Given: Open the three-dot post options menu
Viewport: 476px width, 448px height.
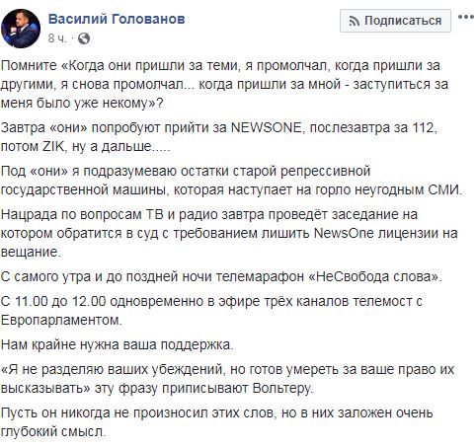Looking at the screenshot, I should pos(466,18).
